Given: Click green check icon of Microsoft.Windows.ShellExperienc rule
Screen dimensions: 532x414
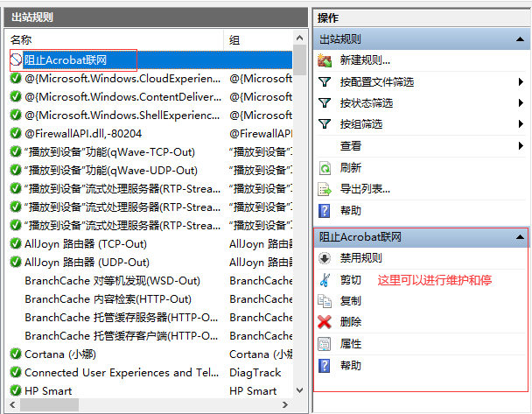Looking at the screenshot, I should 16,115.
